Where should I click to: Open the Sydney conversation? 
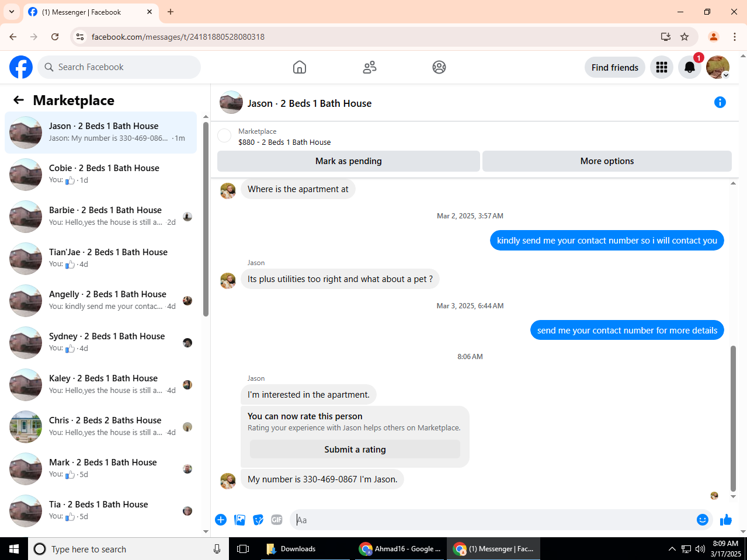100,343
